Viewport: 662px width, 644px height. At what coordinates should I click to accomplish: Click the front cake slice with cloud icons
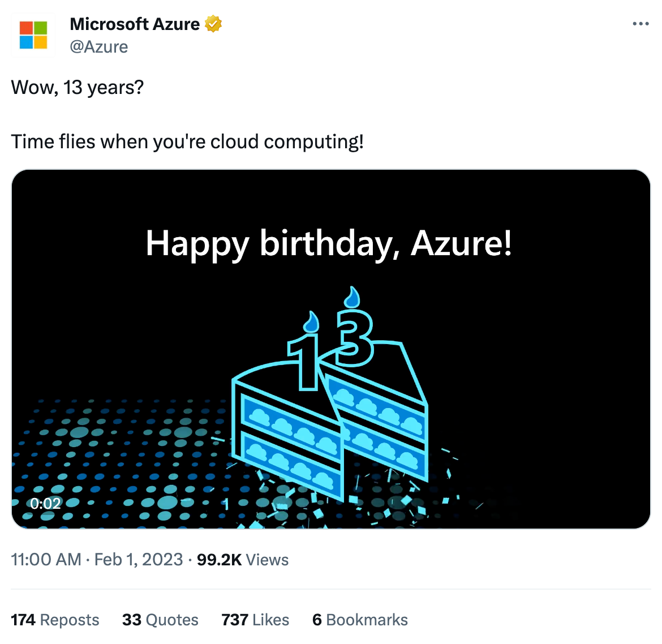[289, 436]
